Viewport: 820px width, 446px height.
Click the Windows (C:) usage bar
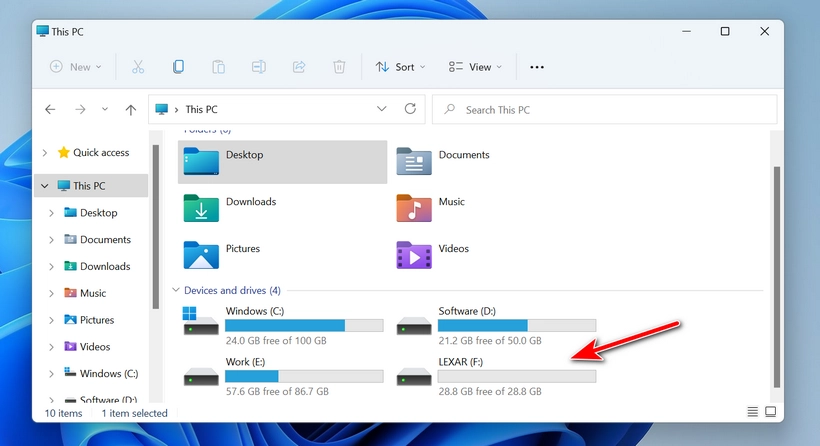[x=304, y=326]
